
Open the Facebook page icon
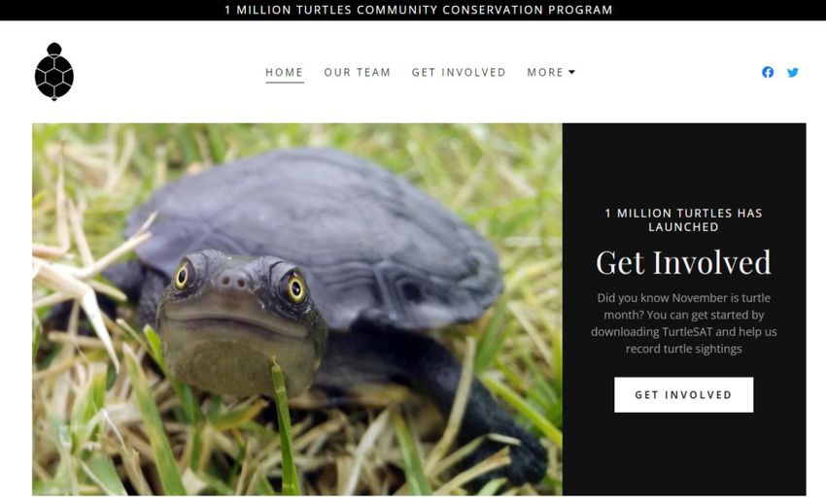(x=768, y=72)
